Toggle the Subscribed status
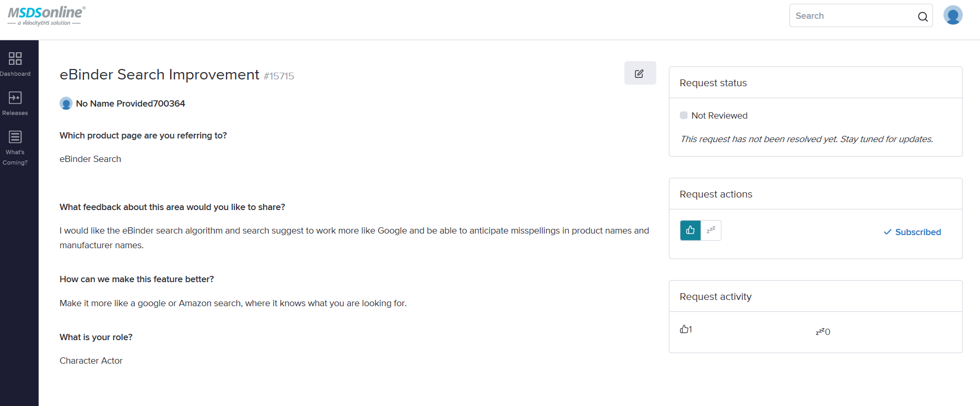 (912, 232)
